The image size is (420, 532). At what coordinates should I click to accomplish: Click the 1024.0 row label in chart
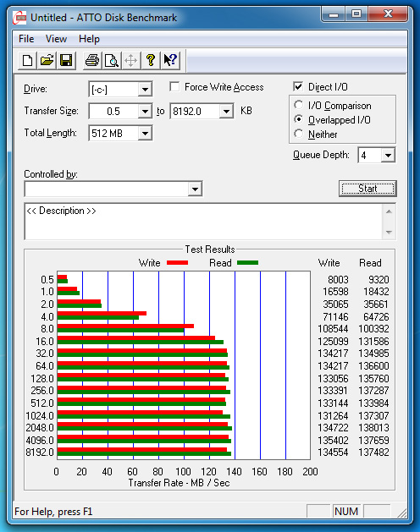coord(40,415)
